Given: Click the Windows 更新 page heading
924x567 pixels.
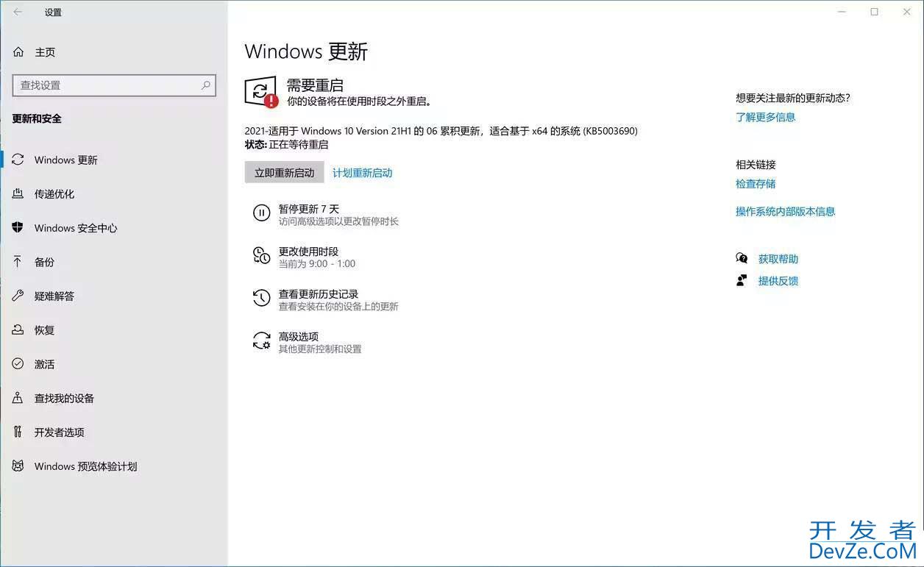Looking at the screenshot, I should coord(306,51).
